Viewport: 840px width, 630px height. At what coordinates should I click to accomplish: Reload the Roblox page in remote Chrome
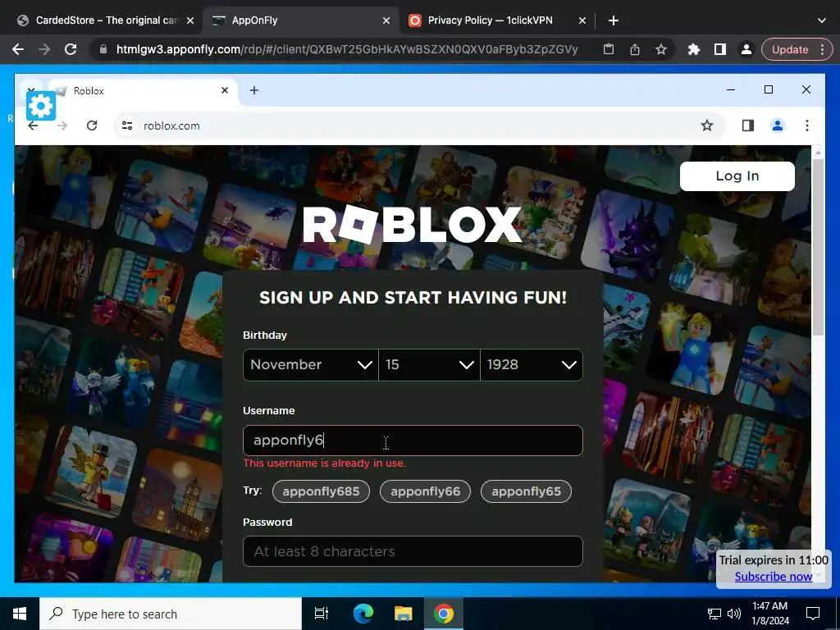pos(92,126)
